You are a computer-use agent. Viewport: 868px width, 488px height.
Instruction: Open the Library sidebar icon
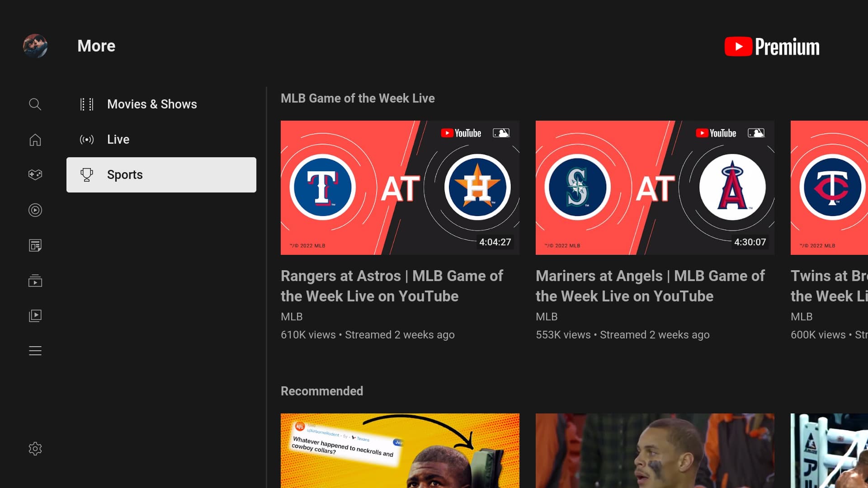(35, 316)
